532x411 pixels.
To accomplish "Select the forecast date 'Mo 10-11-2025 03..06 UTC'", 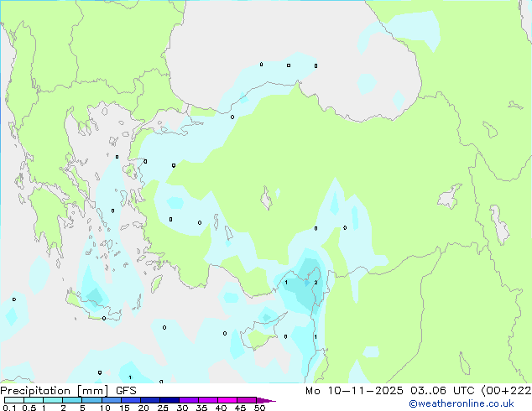I will click(x=389, y=391).
